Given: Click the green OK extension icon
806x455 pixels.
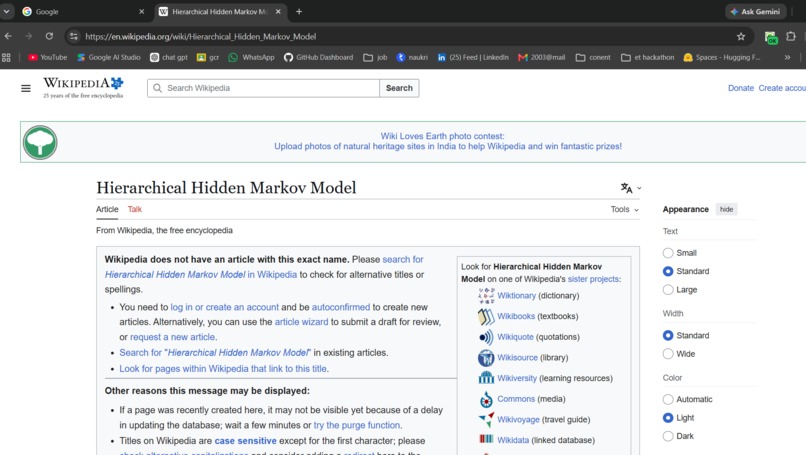Looking at the screenshot, I should pyautogui.click(x=771, y=37).
